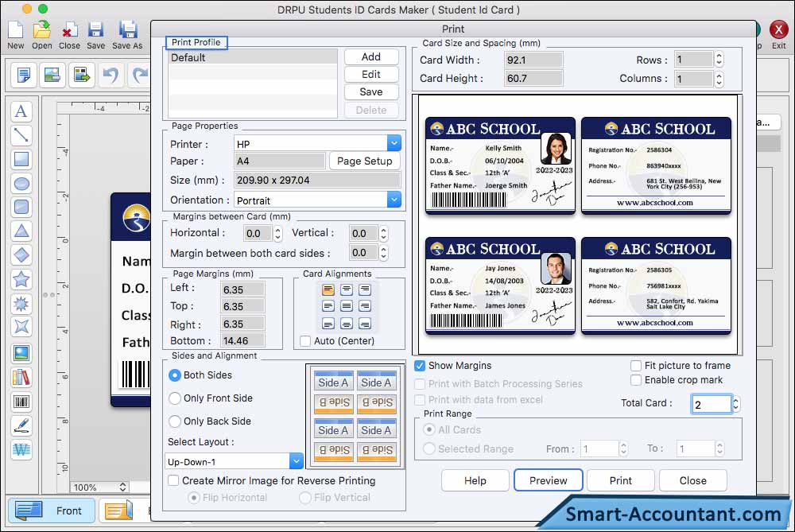Select the Star shape tool

coord(21,279)
